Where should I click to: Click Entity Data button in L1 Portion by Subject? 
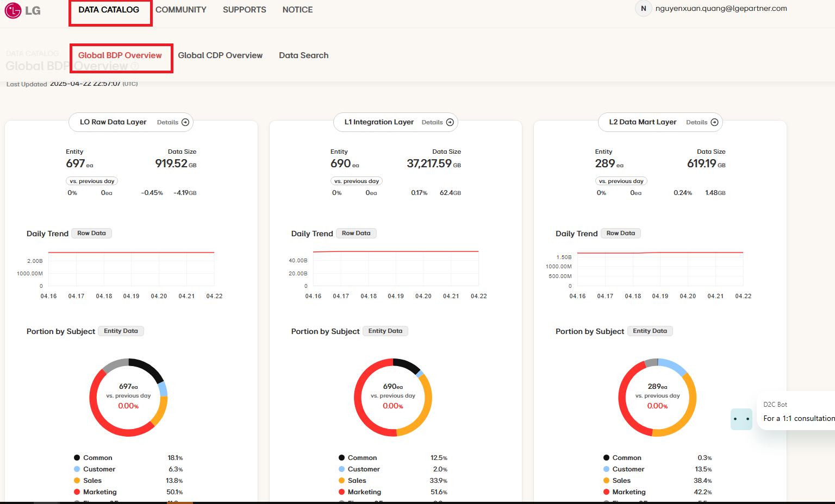(385, 331)
